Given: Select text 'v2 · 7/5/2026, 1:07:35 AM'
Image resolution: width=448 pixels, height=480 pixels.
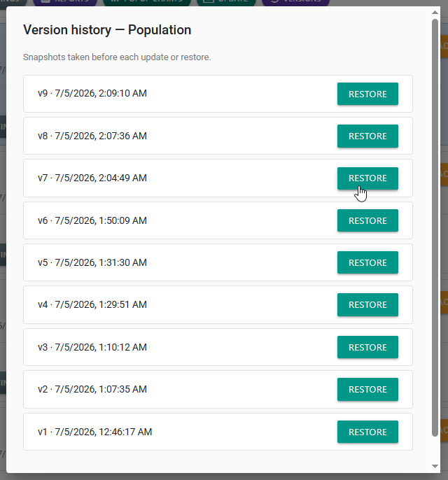Looking at the screenshot, I should click(x=92, y=389).
